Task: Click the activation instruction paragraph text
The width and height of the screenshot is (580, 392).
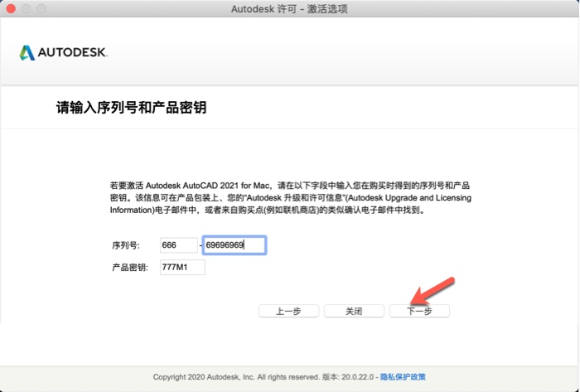Action: (295, 198)
